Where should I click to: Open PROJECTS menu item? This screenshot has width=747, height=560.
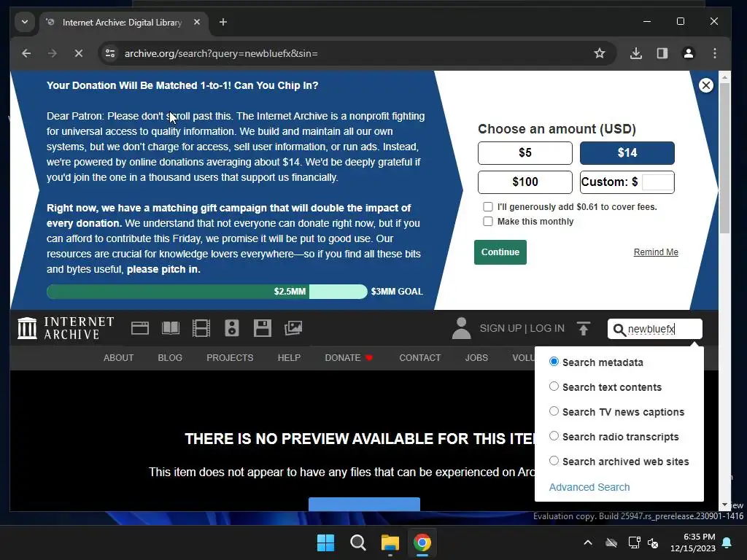[230, 357]
